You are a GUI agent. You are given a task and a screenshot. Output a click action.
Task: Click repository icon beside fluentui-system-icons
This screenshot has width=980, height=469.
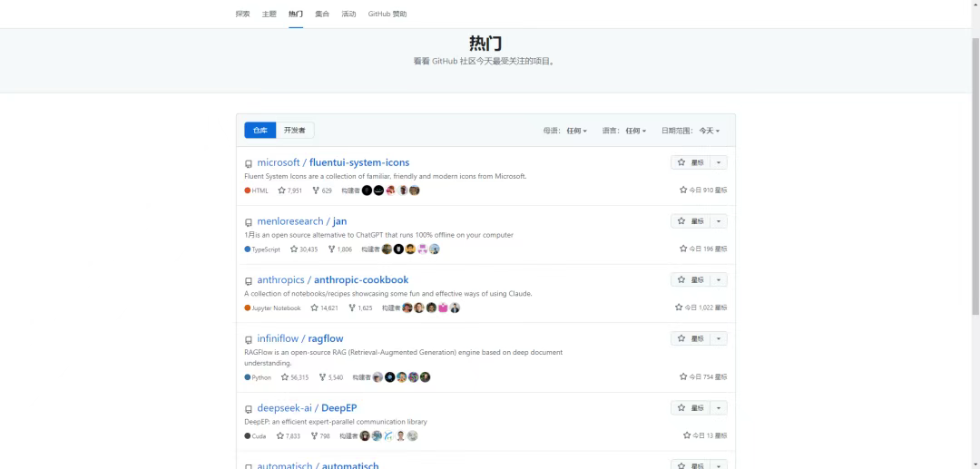pyautogui.click(x=248, y=163)
